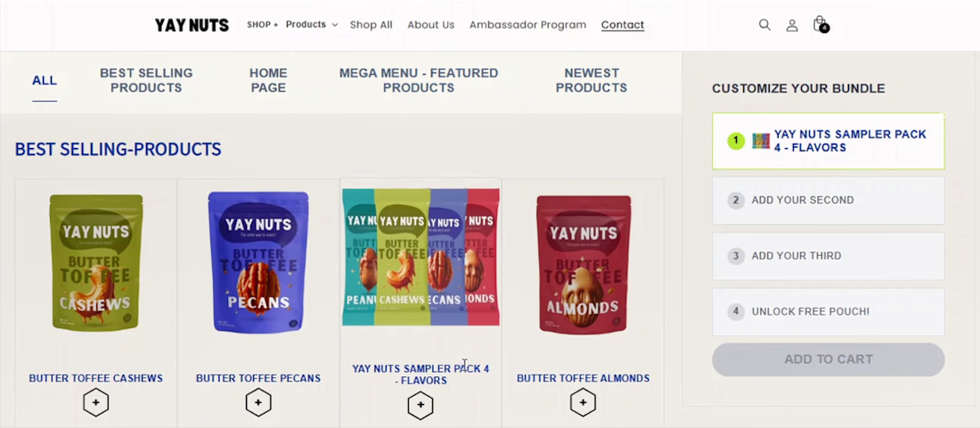Add Butter Toffee Pecans with plus icon
Viewport: 980px width, 428px height.
[258, 403]
